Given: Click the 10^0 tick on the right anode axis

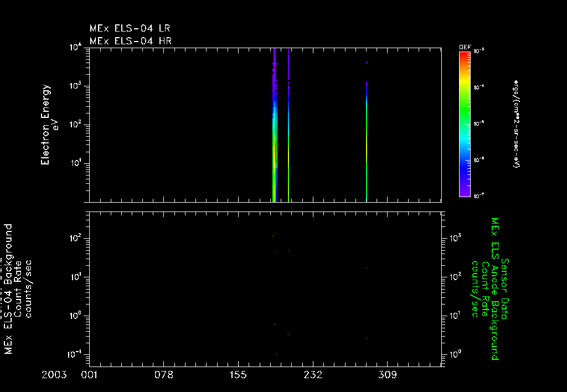Looking at the screenshot, I should [x=455, y=355].
